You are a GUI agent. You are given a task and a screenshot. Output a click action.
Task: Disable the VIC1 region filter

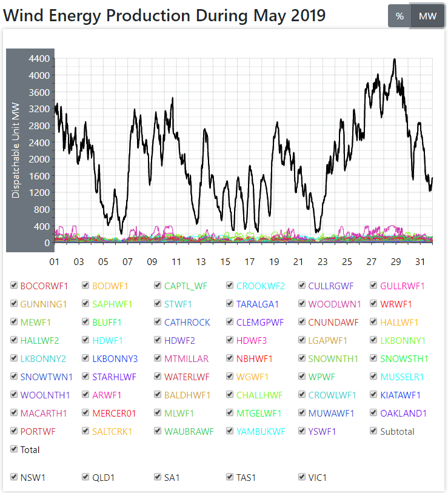(x=303, y=477)
